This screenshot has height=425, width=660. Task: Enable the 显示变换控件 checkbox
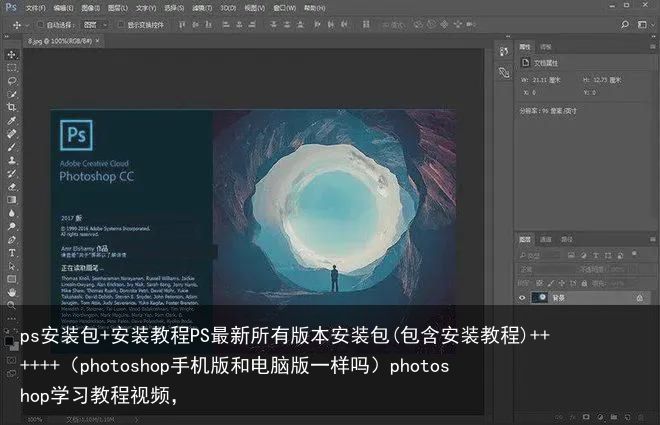121,25
